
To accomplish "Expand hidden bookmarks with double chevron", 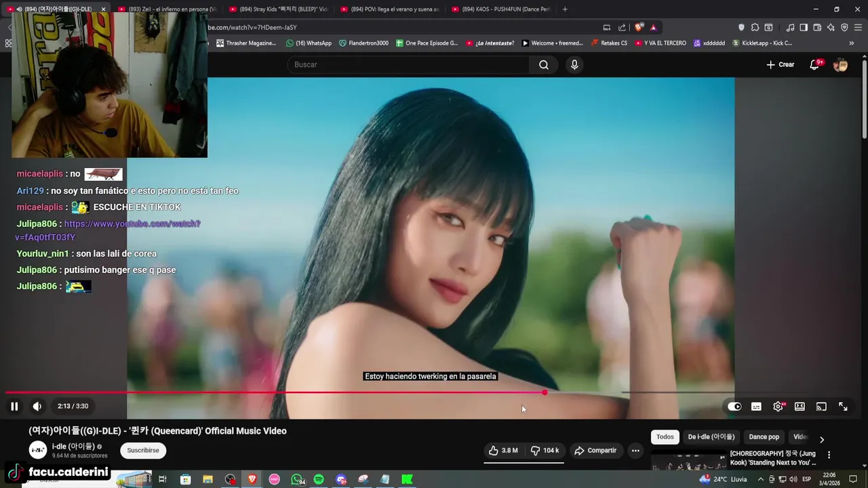I will [x=852, y=43].
